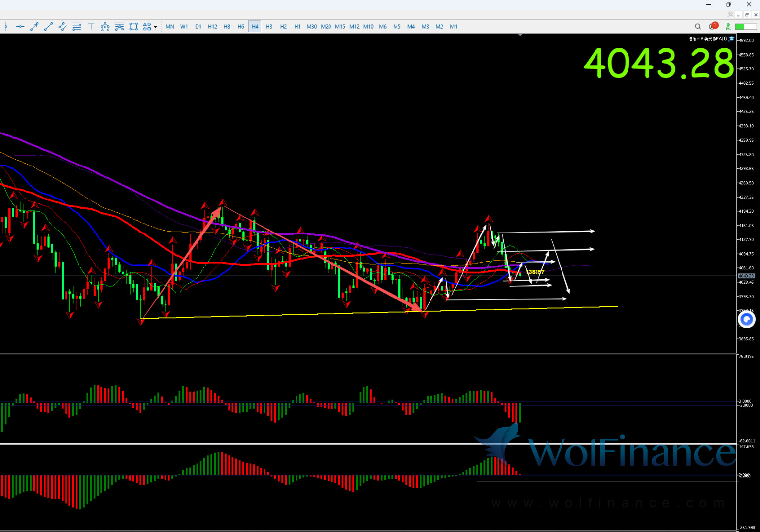Click the 76.9196 indicator scale value
This screenshot has width=760, height=532.
point(747,356)
